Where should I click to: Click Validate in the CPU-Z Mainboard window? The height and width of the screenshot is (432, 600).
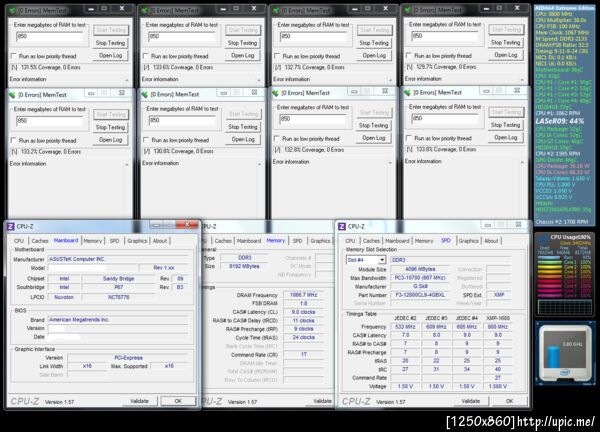139,401
